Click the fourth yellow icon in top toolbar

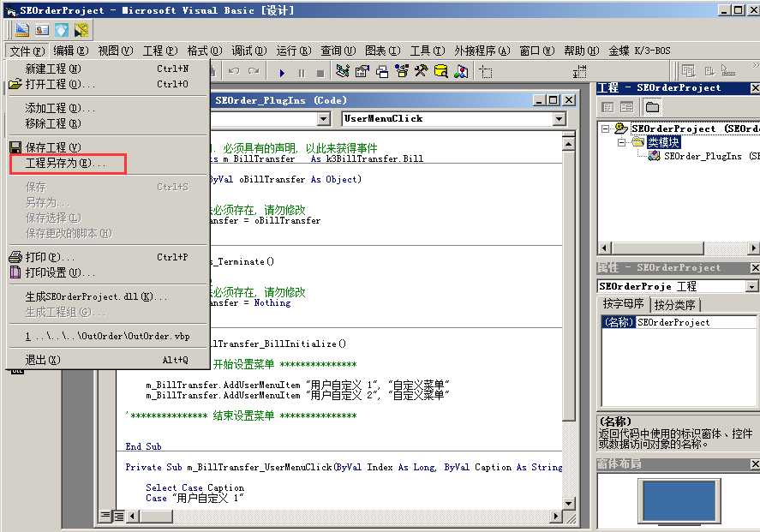pos(81,30)
